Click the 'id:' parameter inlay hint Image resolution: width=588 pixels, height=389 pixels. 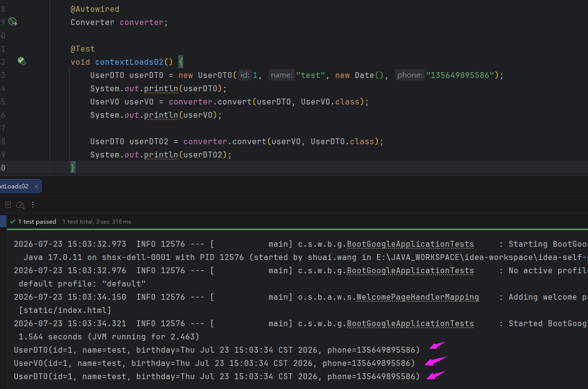coord(245,75)
